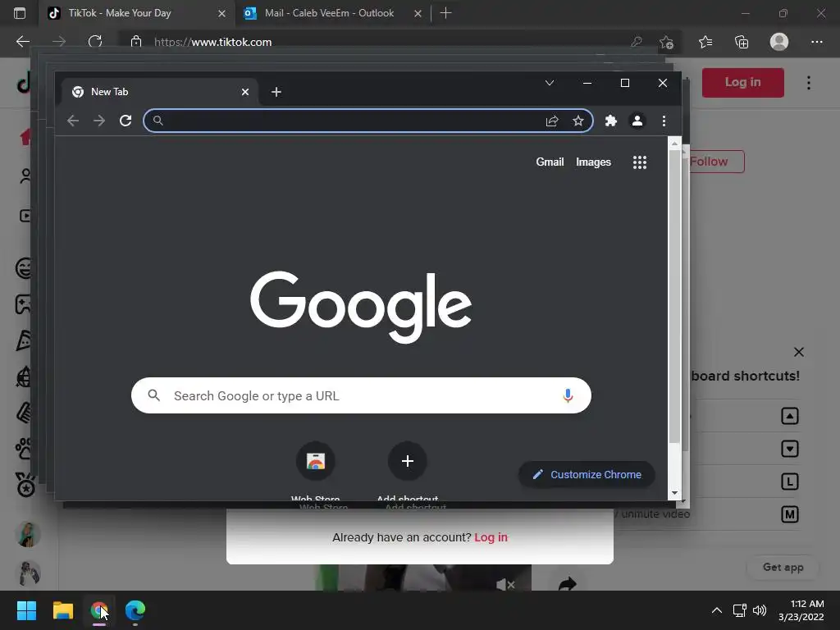
Task: Show hidden system tray icons
Action: point(716,610)
